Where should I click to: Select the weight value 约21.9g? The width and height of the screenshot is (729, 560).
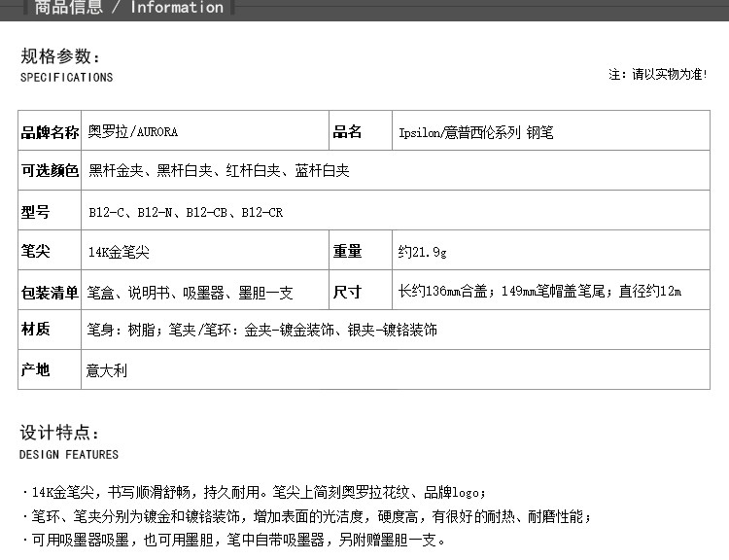[422, 252]
